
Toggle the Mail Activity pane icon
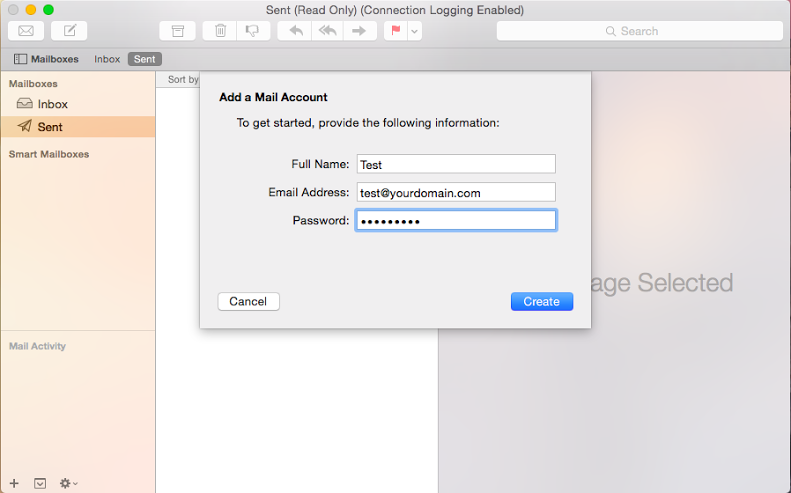click(x=40, y=483)
